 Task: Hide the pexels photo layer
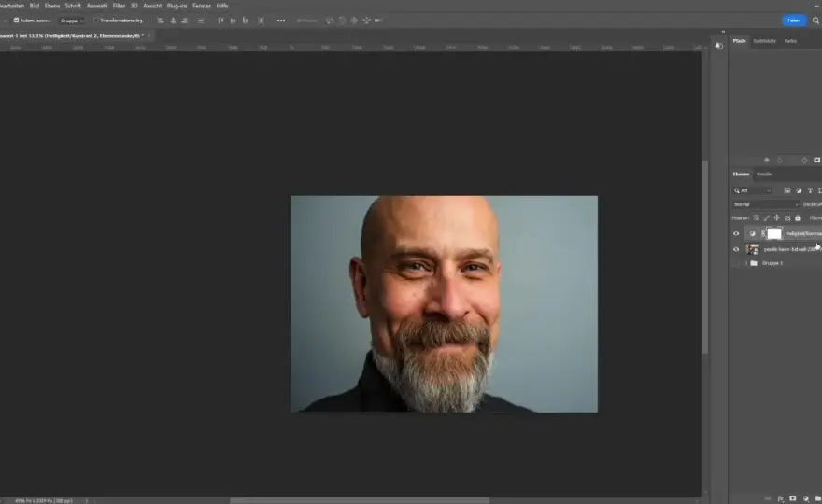pyautogui.click(x=736, y=249)
